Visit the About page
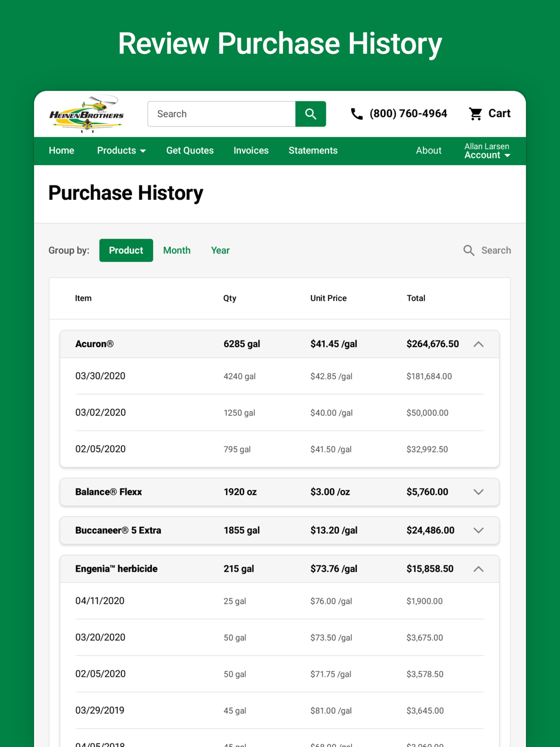The height and width of the screenshot is (747, 560). 428,151
